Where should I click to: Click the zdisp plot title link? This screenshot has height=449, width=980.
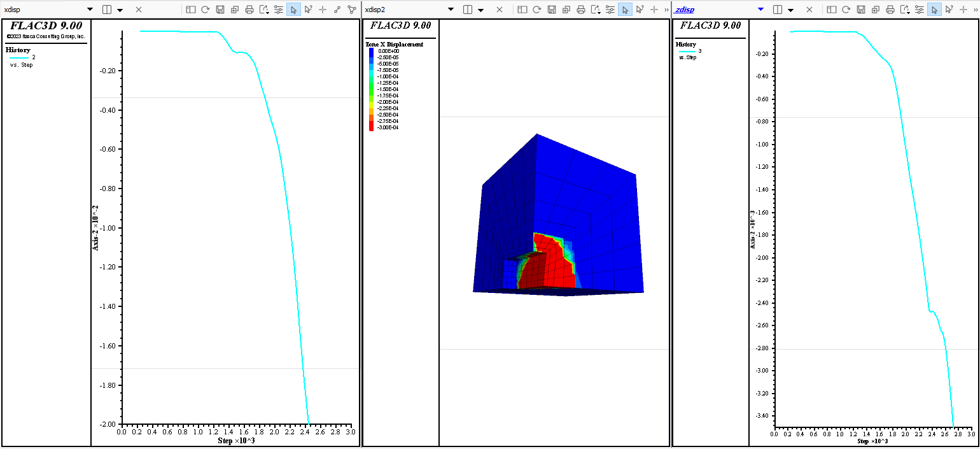pos(684,10)
